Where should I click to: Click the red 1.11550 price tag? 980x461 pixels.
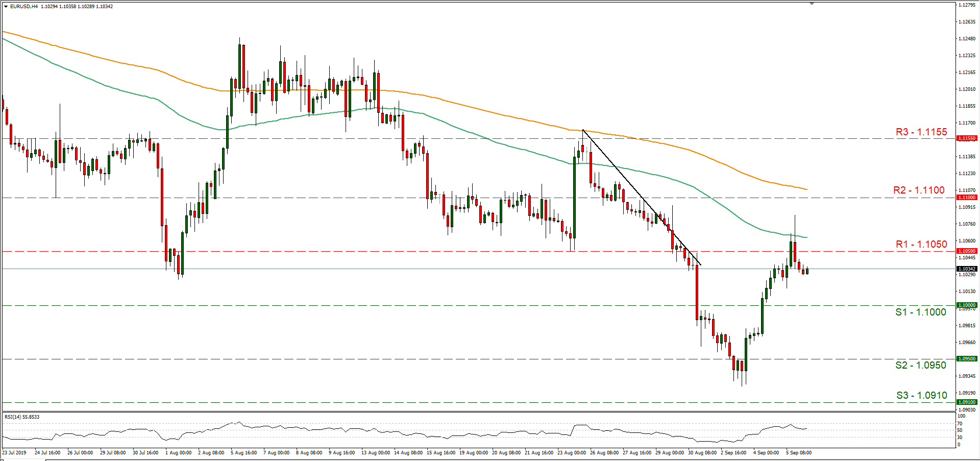967,138
